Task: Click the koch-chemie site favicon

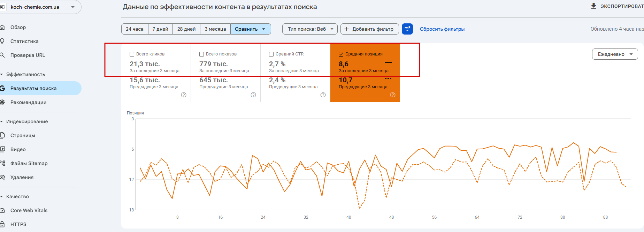Action: pyautogui.click(x=2, y=7)
